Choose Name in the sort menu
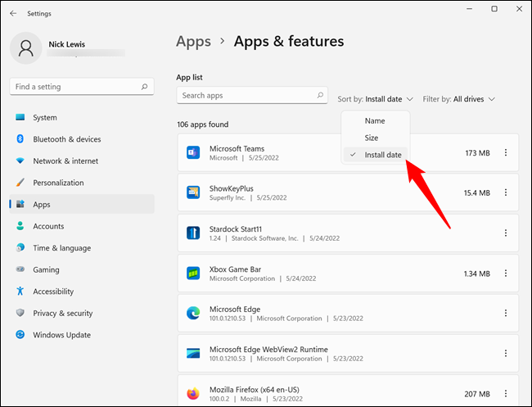Image resolution: width=532 pixels, height=407 pixels. [x=375, y=121]
